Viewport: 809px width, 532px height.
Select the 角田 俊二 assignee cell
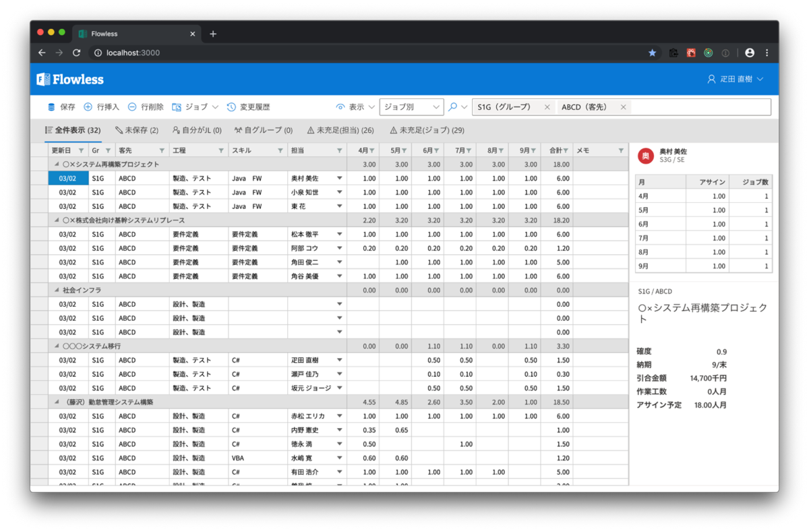(317, 262)
